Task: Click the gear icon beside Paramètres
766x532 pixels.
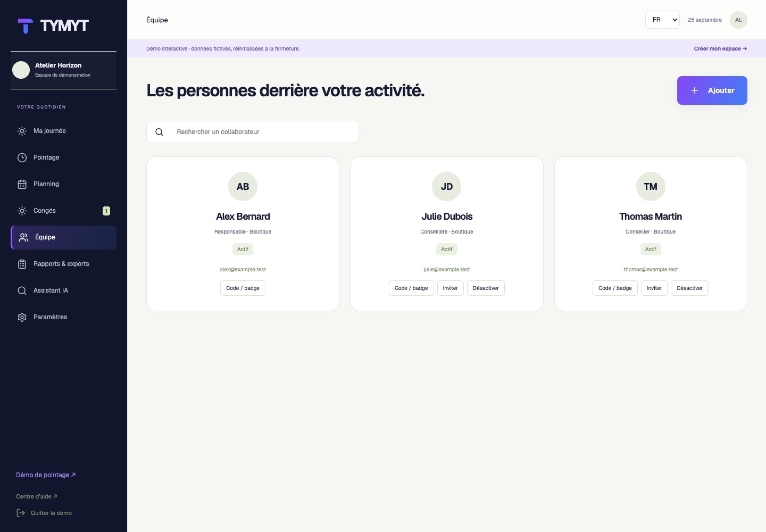Action: [x=22, y=317]
